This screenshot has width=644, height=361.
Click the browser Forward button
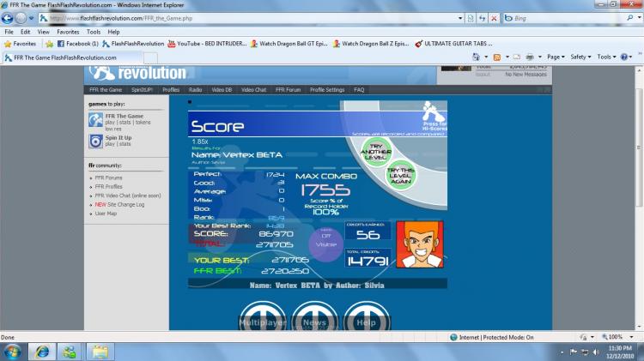(21, 18)
